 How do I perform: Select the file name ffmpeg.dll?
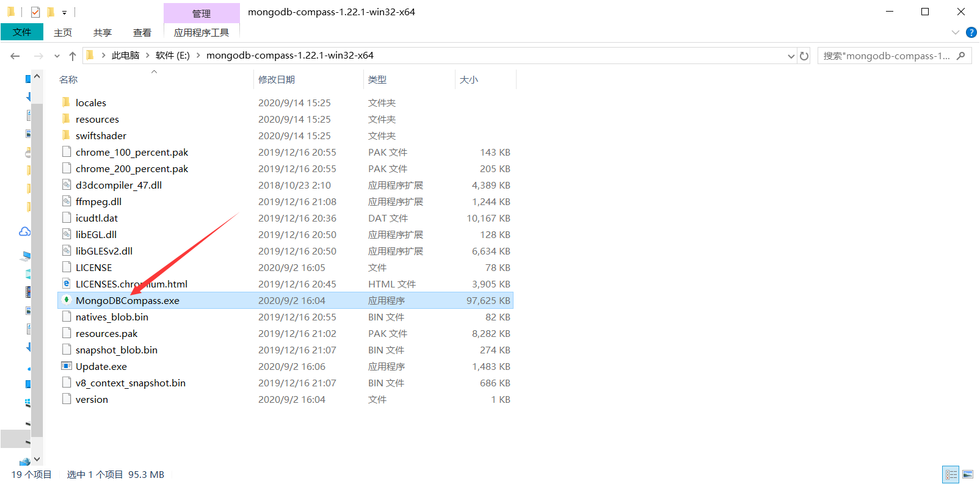(x=98, y=202)
